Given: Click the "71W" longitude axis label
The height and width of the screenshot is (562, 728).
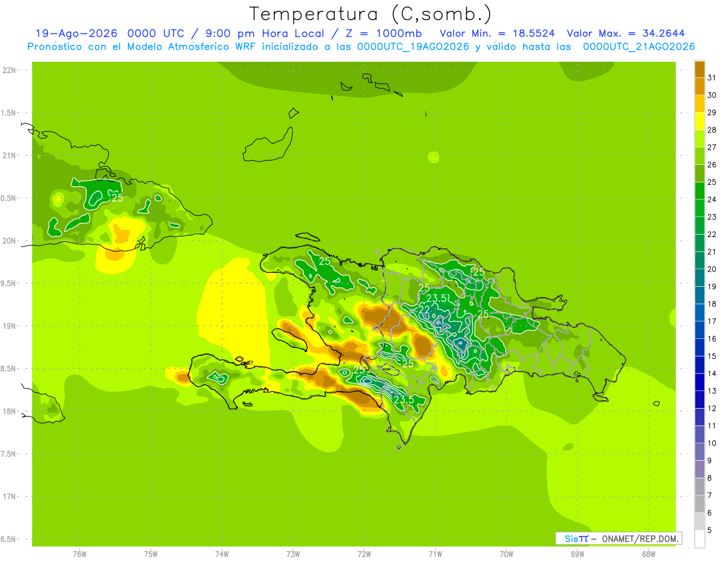Looking at the screenshot, I should click(x=435, y=554).
